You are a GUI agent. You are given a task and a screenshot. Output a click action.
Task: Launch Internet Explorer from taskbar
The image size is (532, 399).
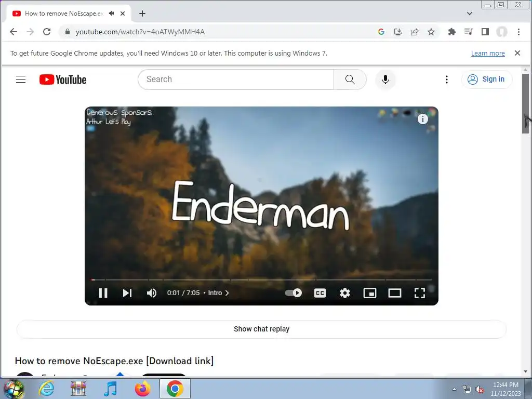click(46, 389)
